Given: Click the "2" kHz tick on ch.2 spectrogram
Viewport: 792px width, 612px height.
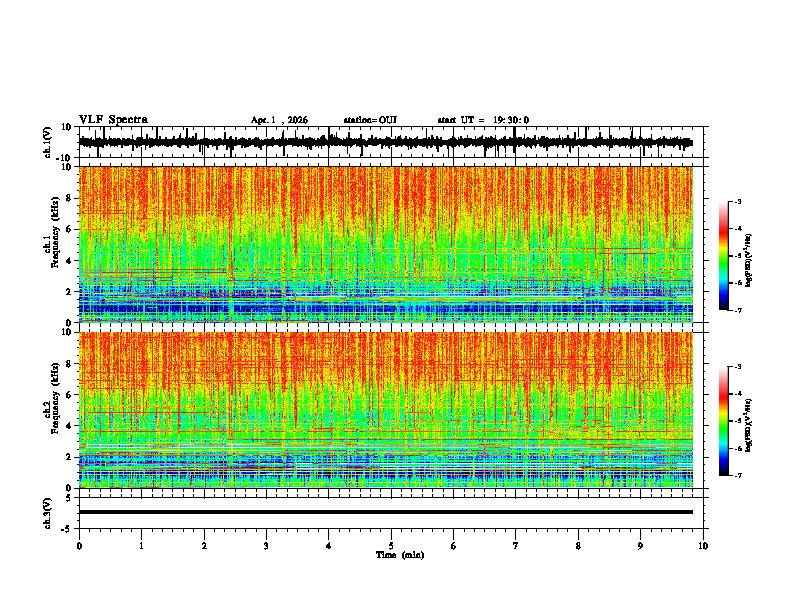Looking at the screenshot, I should [x=69, y=457].
